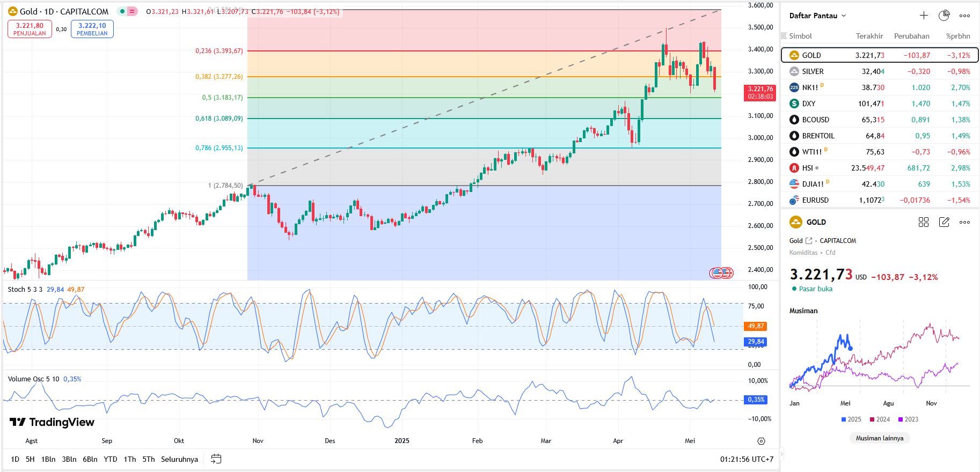
Task: Open timezone menu at 01:21:56 UTC+7
Action: 747,459
